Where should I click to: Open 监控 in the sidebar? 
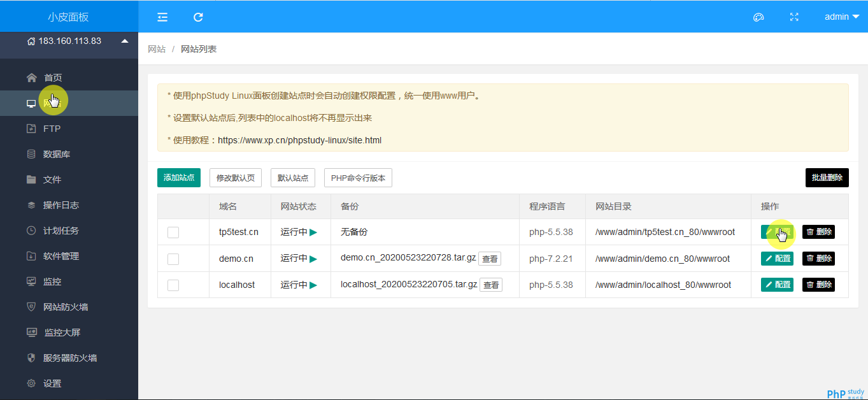point(69,282)
